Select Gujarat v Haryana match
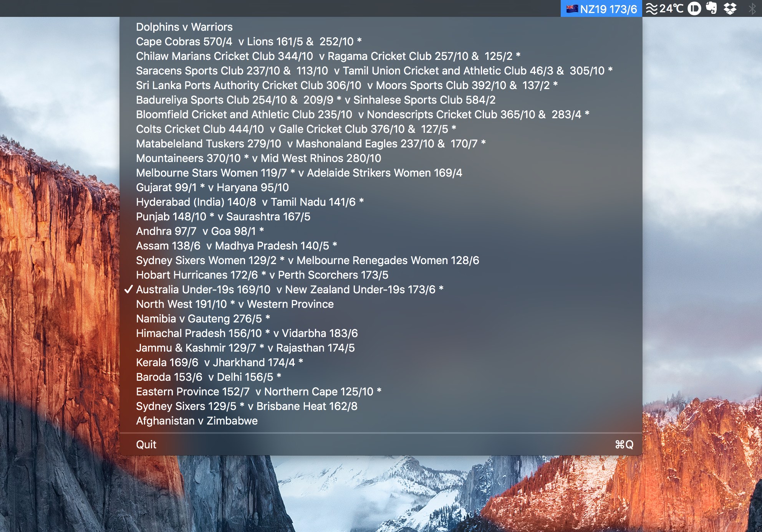The height and width of the screenshot is (532, 762). tap(212, 187)
